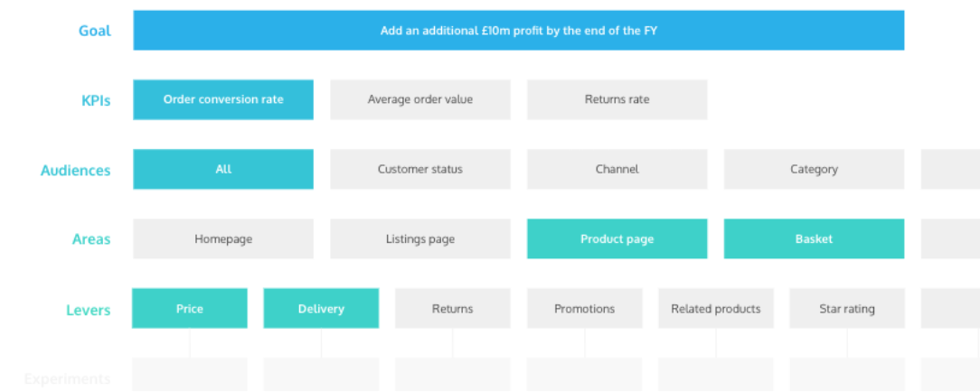This screenshot has width=980, height=392.
Task: Click the Levers row label
Action: point(88,310)
